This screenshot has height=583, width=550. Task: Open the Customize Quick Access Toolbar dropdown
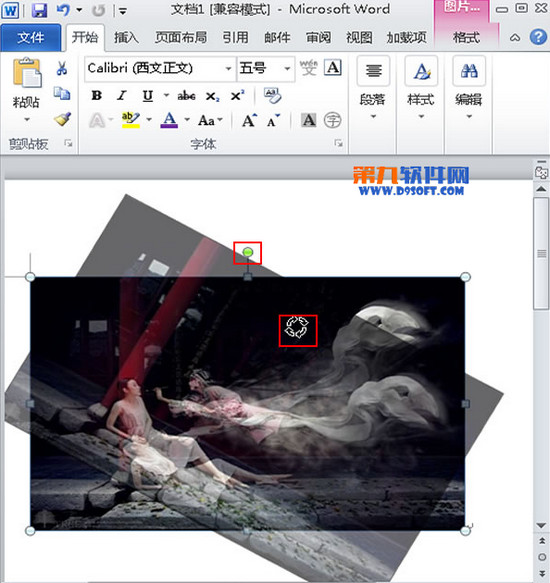pos(122,12)
